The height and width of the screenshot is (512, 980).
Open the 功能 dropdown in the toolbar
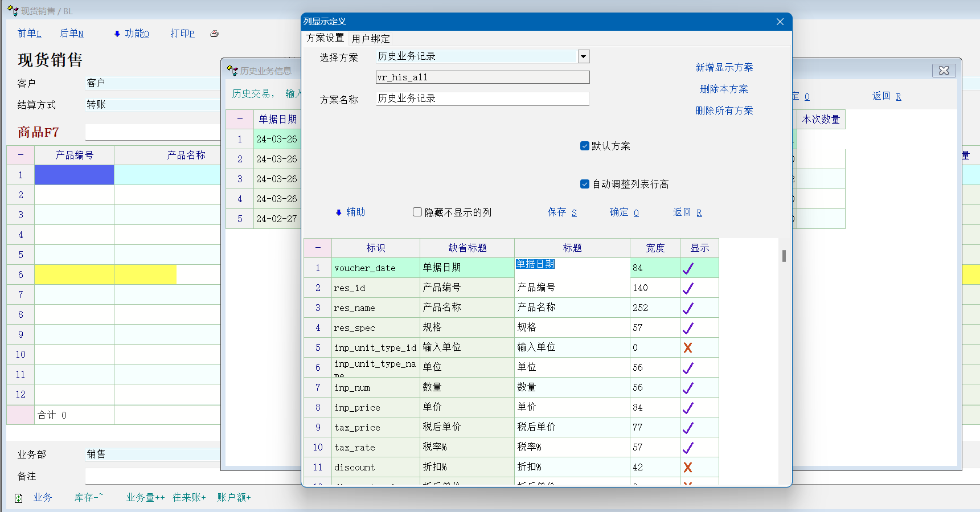tap(132, 34)
